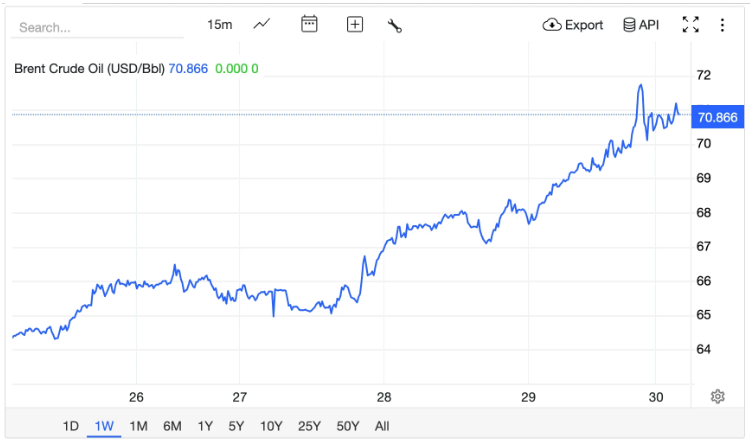The image size is (750, 444).
Task: Open the 15m interval dropdown
Action: (219, 25)
